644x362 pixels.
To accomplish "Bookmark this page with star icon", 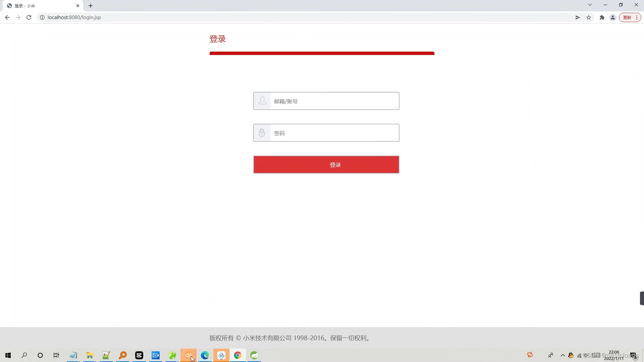I will tap(589, 17).
